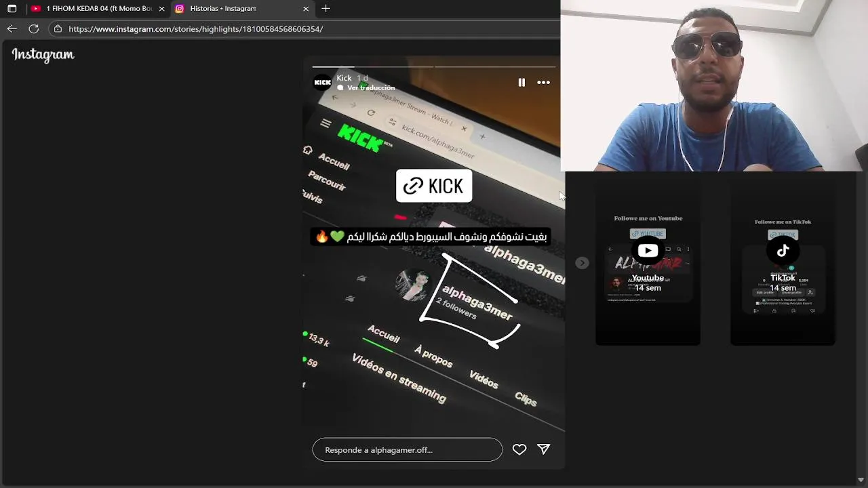Open a new browser tab
The width and height of the screenshot is (868, 488).
pos(326,9)
